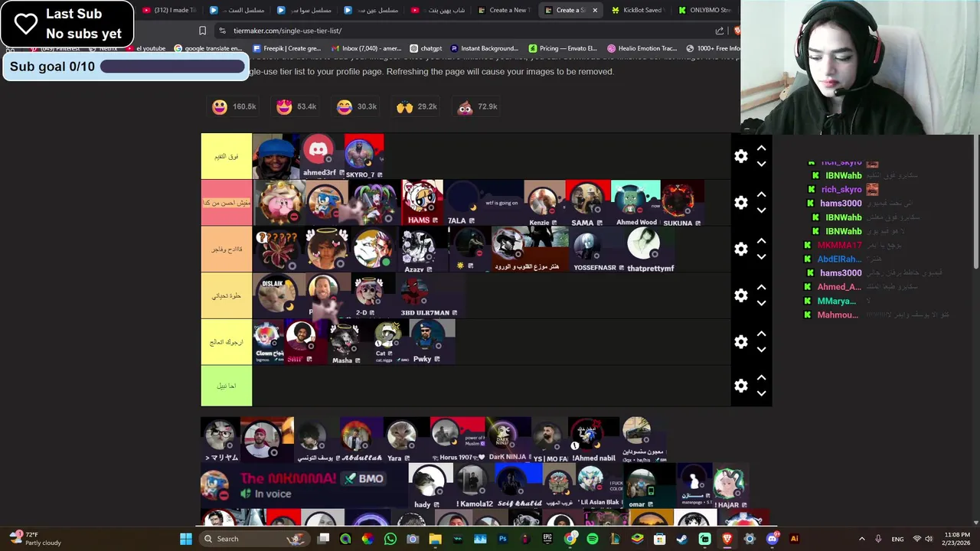Move the fifth tier row down
The width and height of the screenshot is (980, 551).
(761, 350)
